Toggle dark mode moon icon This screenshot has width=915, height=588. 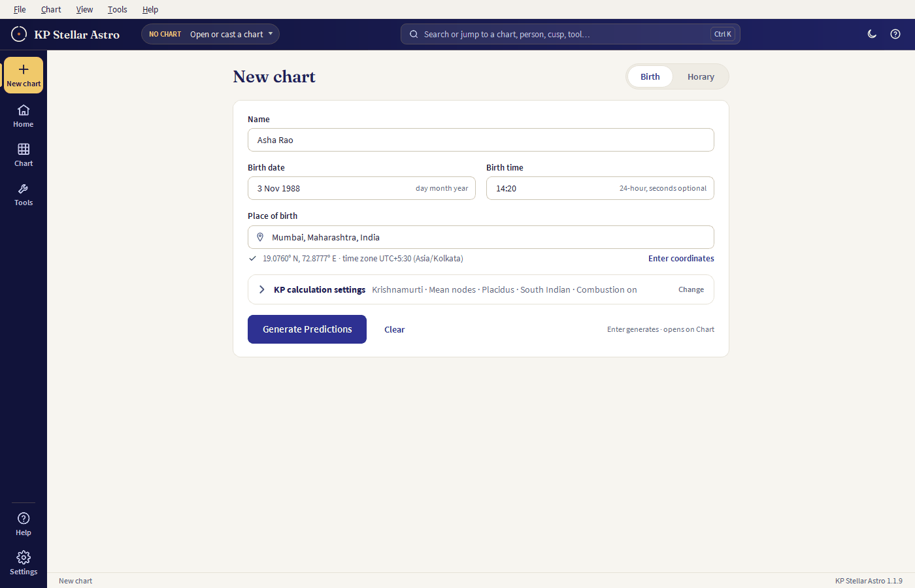click(872, 34)
